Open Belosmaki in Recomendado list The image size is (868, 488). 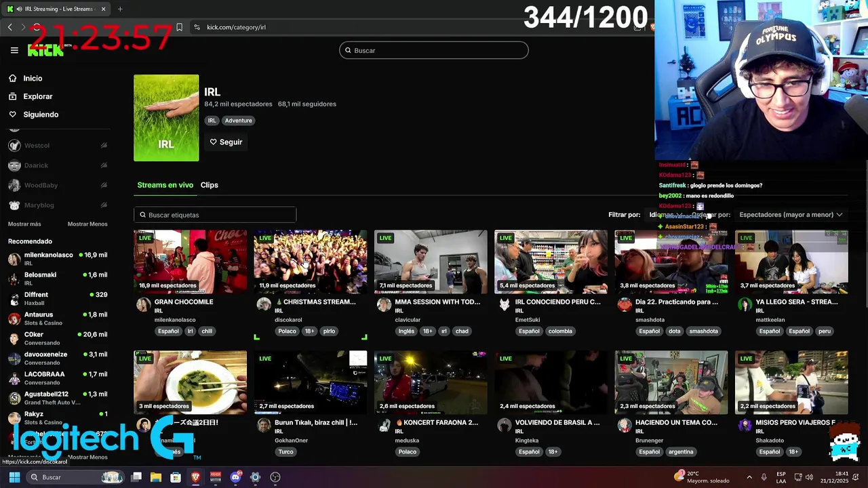58,279
